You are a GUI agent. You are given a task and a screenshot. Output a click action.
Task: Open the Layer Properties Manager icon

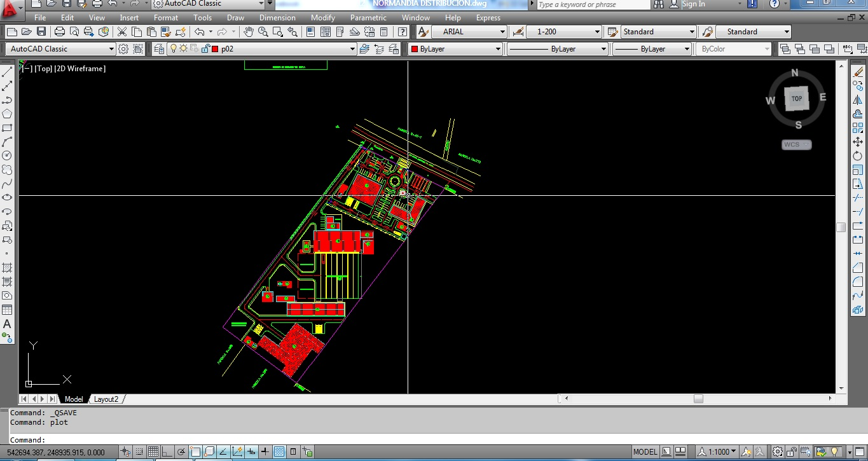pos(159,49)
